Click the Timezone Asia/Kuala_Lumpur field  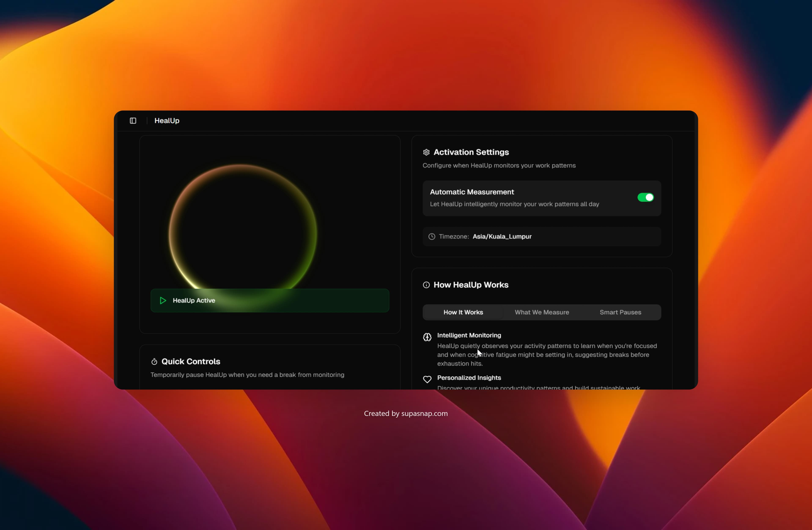(x=542, y=237)
